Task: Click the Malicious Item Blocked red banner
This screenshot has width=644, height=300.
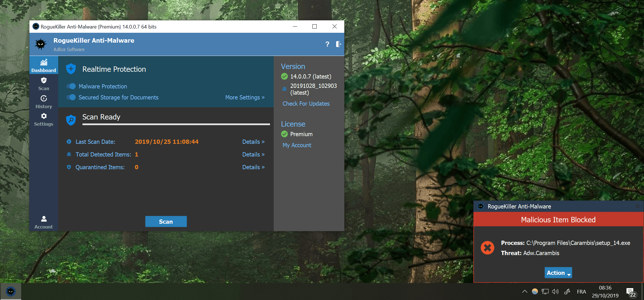Action: tap(558, 219)
